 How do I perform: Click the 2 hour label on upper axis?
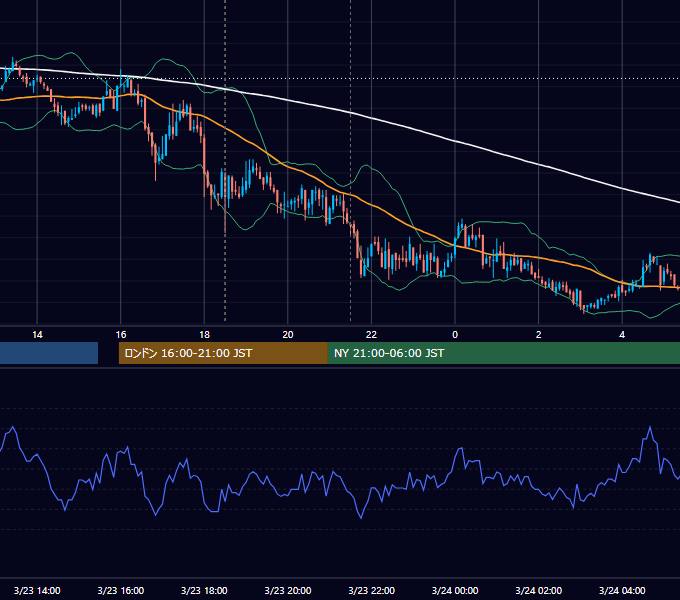pos(539,335)
